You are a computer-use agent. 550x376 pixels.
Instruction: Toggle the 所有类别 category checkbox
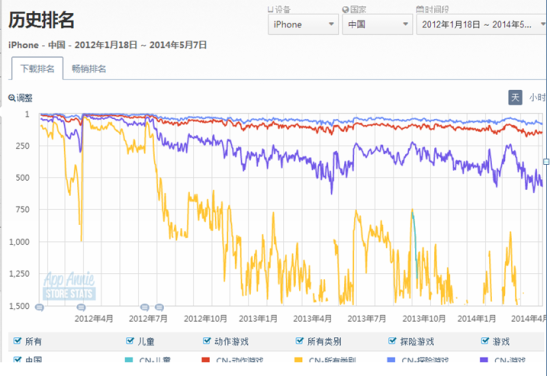point(300,341)
